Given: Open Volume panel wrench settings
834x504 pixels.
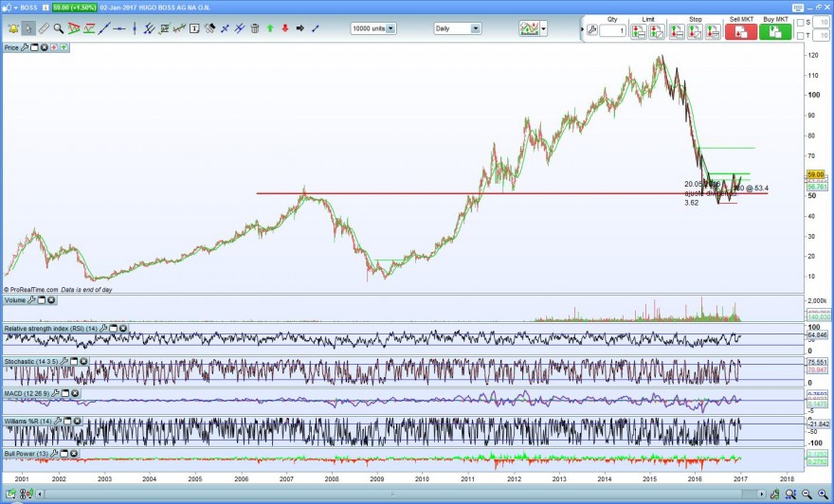Looking at the screenshot, I should tap(31, 300).
